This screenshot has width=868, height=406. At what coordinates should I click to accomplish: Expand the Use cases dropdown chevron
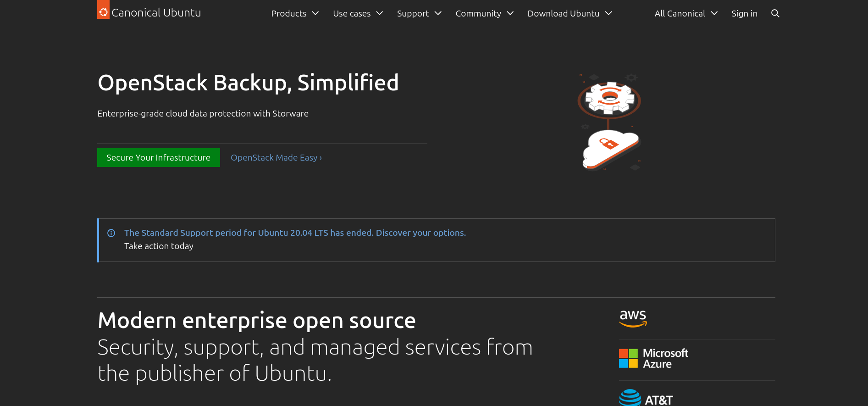pos(380,13)
